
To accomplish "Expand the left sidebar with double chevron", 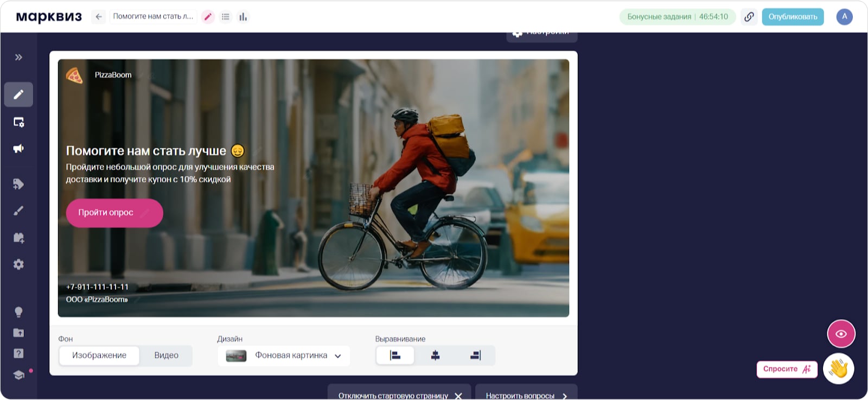I will [18, 57].
